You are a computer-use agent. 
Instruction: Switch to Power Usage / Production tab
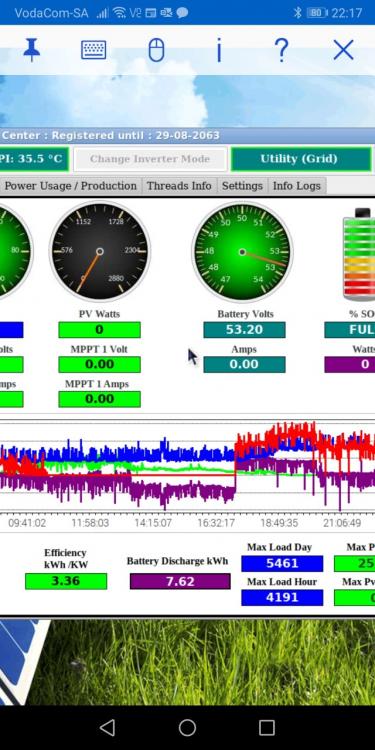[70, 186]
